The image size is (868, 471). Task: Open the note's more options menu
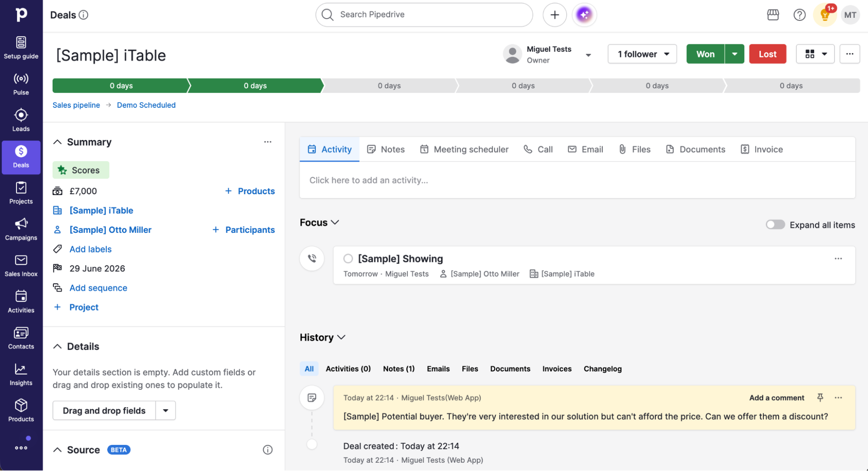[838, 398]
